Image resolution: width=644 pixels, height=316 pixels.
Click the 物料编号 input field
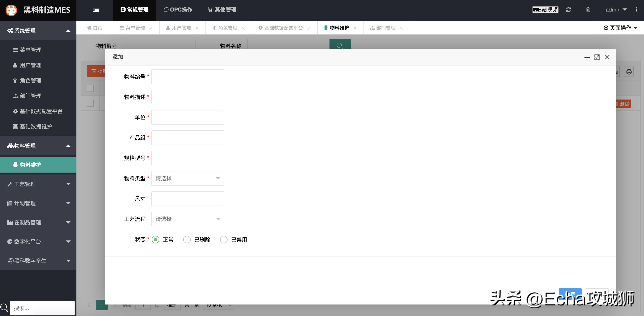188,77
